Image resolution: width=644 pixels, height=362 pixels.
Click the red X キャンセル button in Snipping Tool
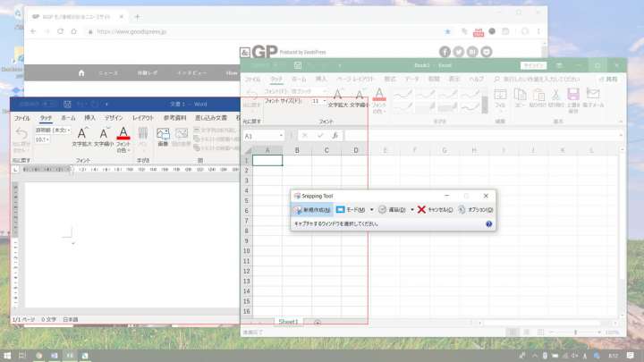click(435, 210)
